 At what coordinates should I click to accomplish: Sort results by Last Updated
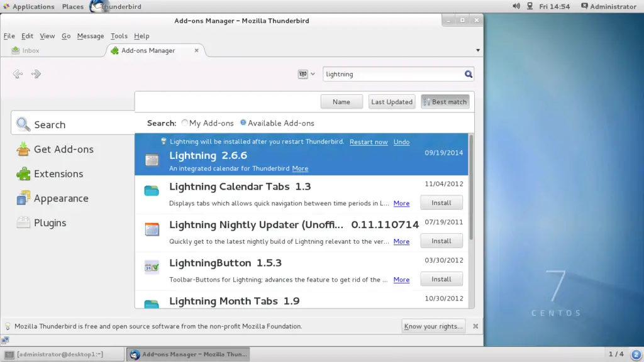coord(391,102)
